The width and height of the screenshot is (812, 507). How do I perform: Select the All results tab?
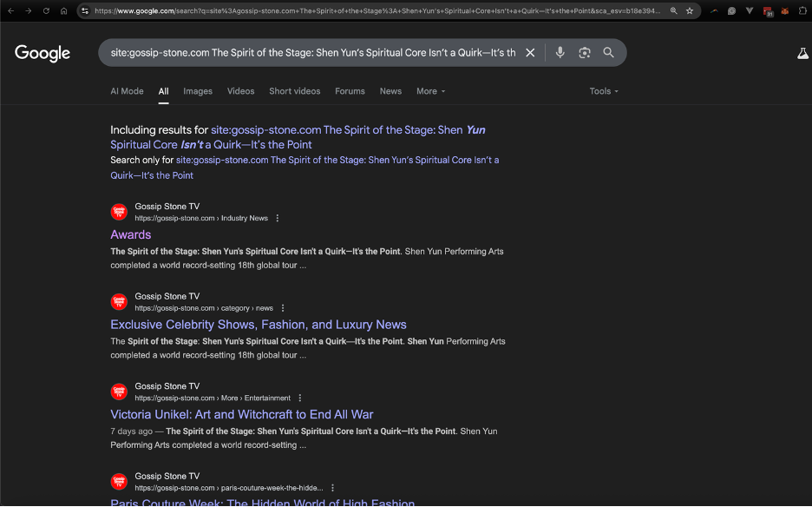[164, 91]
